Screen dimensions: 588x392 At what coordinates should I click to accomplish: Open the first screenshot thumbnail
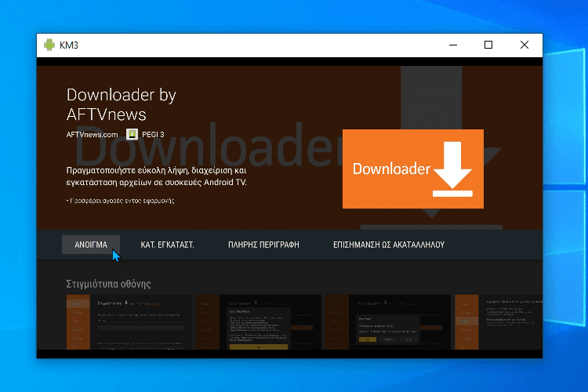(x=129, y=322)
